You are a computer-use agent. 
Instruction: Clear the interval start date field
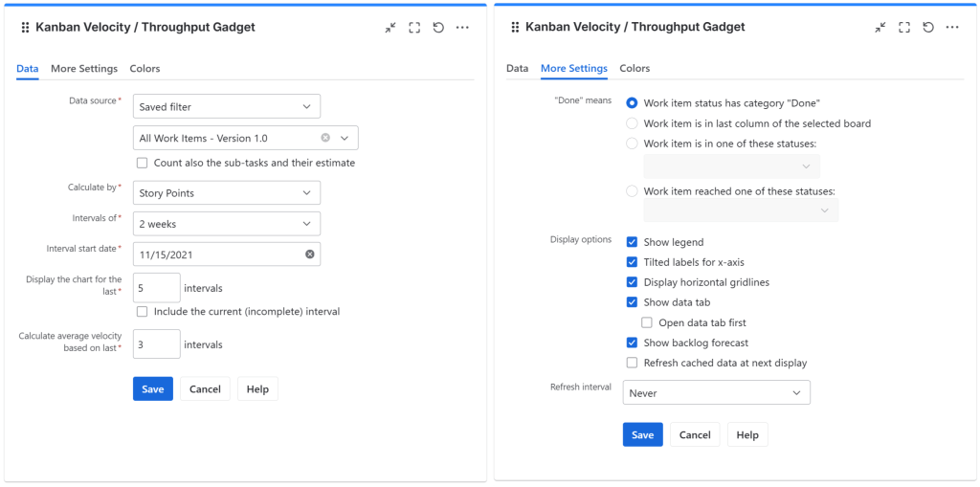point(310,255)
